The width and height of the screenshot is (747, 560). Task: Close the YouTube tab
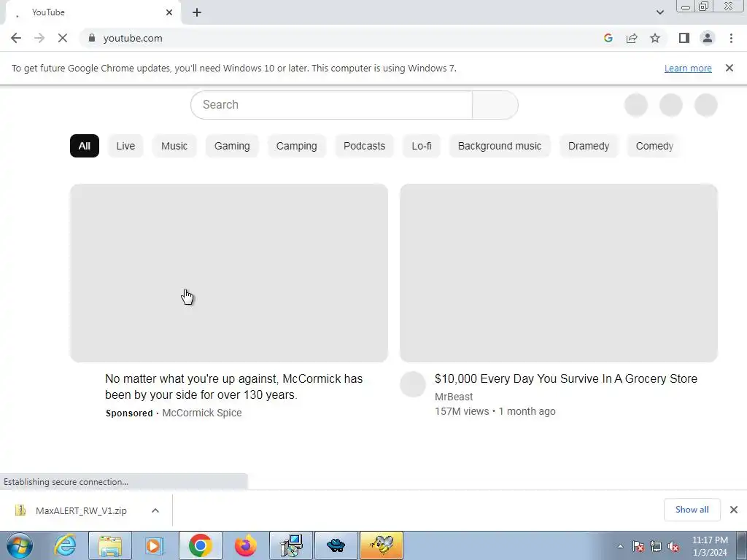(169, 12)
